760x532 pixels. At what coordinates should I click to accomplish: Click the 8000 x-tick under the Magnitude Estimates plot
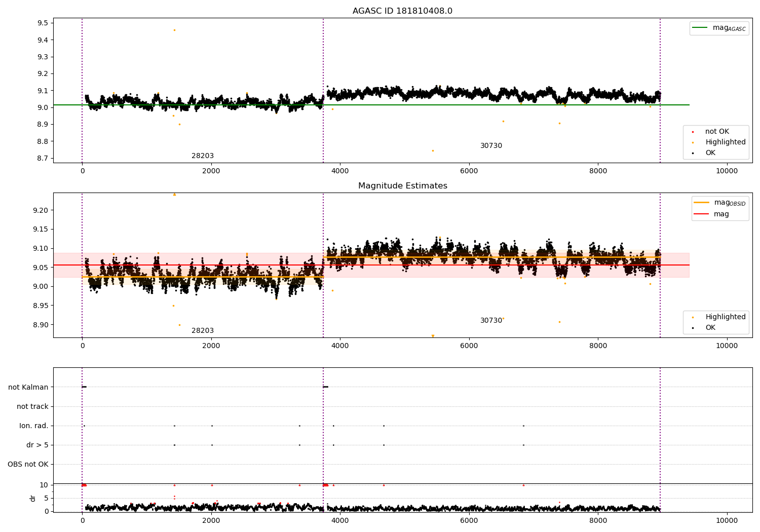598,346
